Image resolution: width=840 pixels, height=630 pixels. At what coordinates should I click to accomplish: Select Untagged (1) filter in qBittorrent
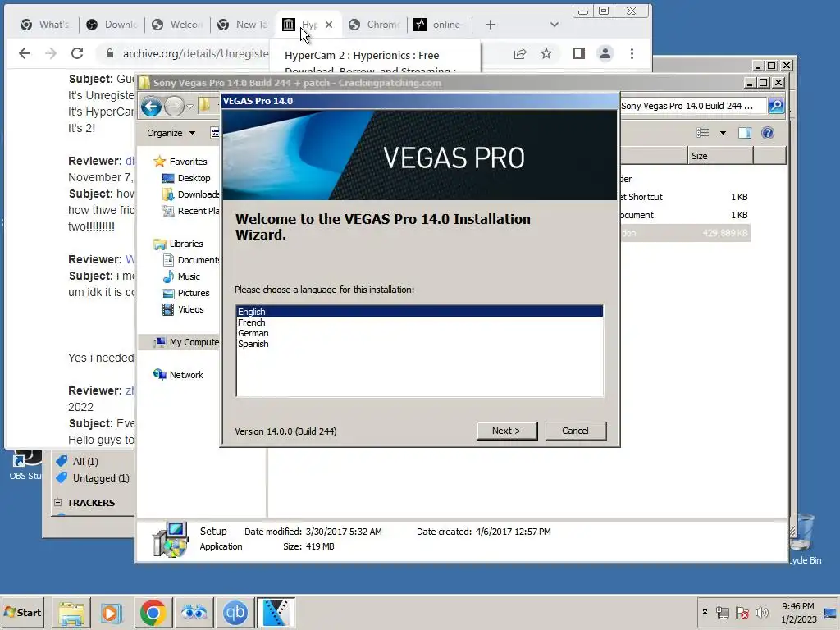[94, 478]
